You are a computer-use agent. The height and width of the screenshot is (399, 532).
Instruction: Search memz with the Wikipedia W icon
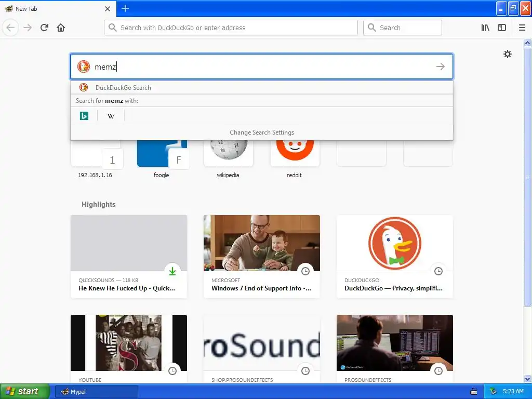111,116
